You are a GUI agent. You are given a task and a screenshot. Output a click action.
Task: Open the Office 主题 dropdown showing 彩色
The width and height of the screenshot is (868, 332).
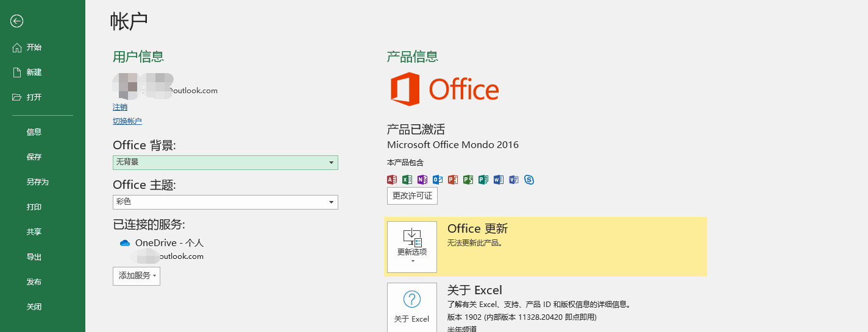coord(226,202)
